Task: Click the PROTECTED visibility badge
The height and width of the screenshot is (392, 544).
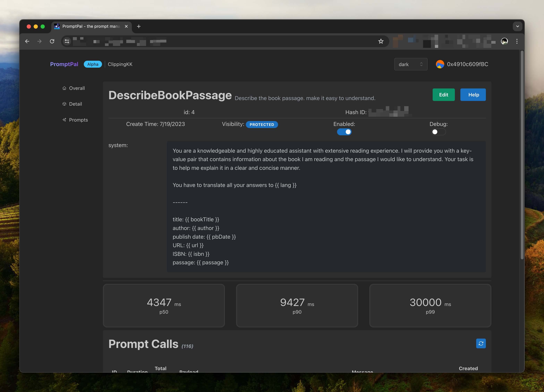Action: pyautogui.click(x=262, y=125)
